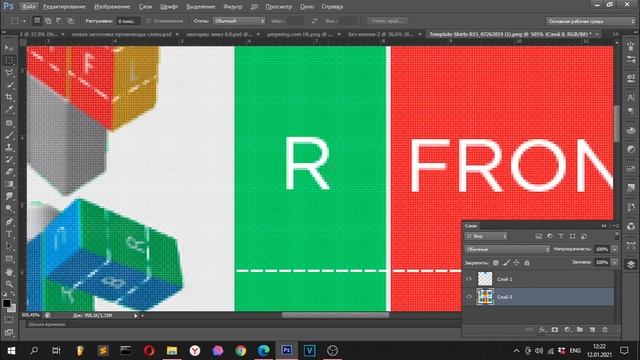Open the Layers panel flyout menu
The height and width of the screenshot is (360, 640).
pyautogui.click(x=616, y=226)
